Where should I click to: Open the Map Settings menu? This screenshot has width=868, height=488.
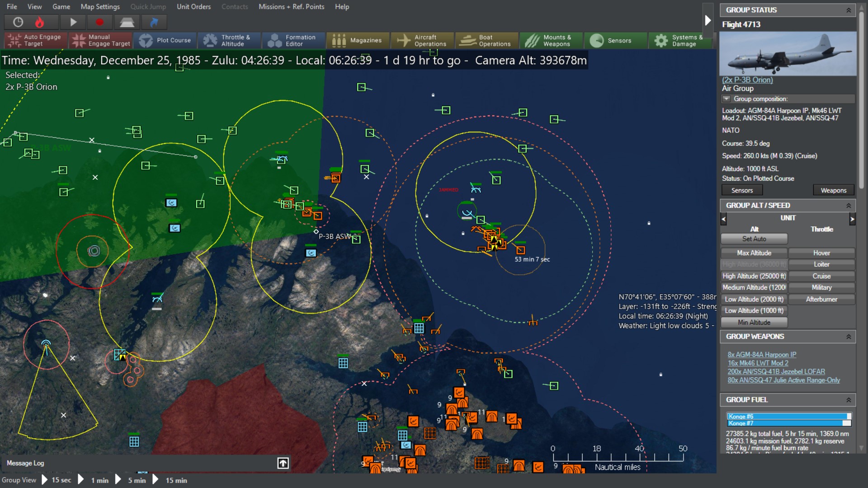coord(100,7)
